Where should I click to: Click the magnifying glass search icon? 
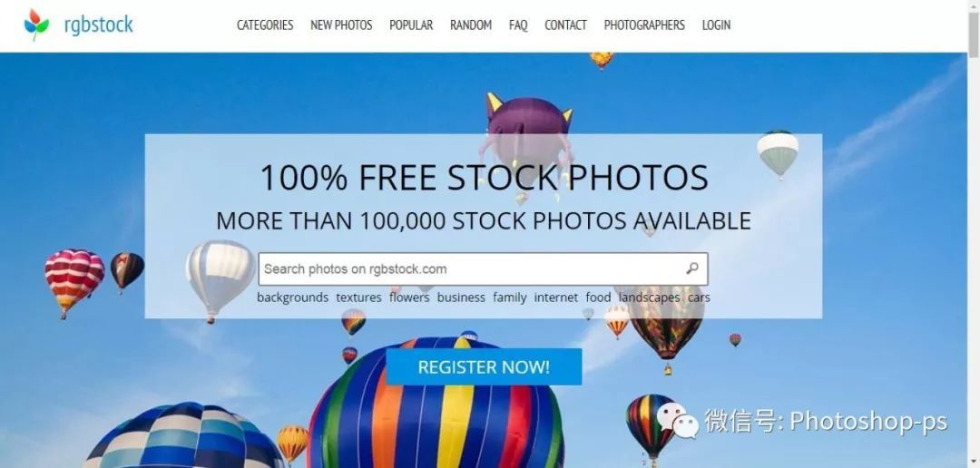[x=691, y=268]
